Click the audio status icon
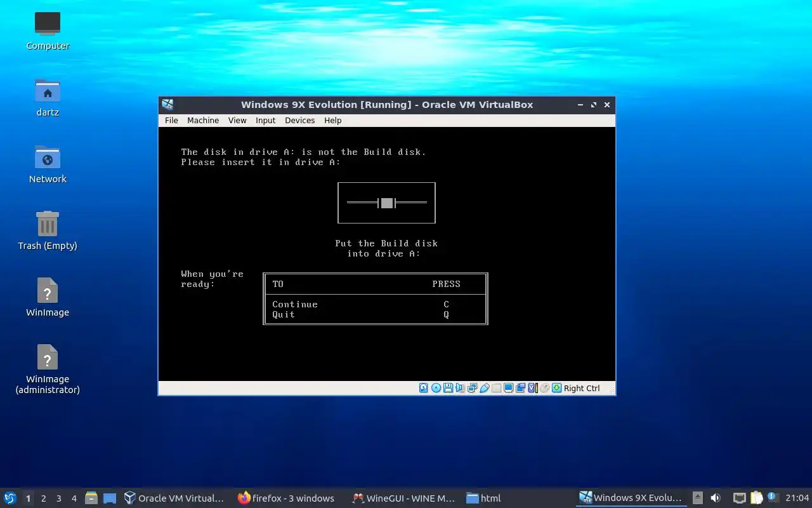Viewport: 812px width, 508px height. [x=460, y=388]
